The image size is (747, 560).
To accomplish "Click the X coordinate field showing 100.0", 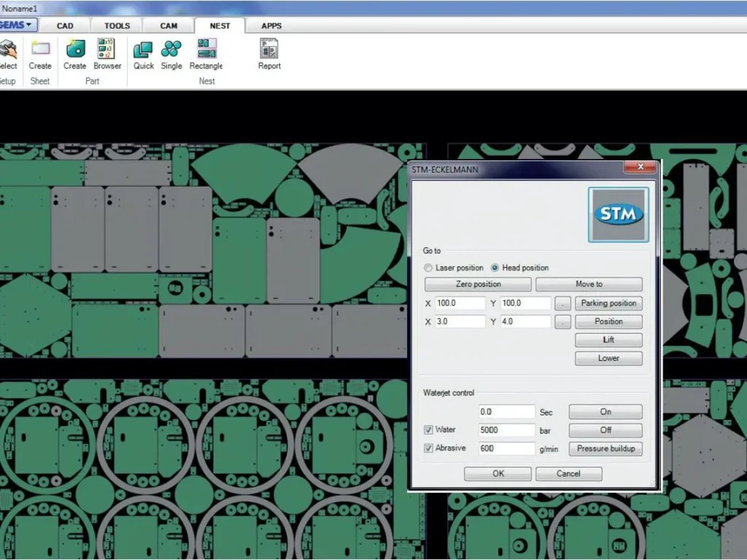I will pos(460,303).
